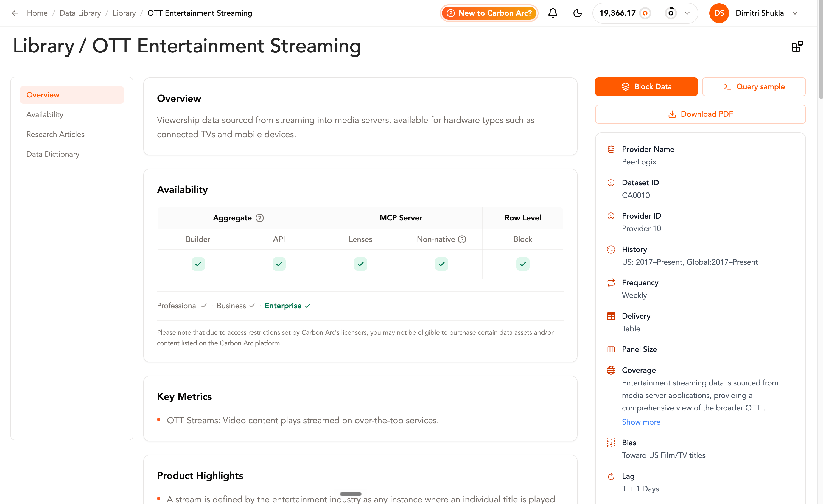Toggle dark mode moon icon
The height and width of the screenshot is (504, 823).
click(x=578, y=13)
